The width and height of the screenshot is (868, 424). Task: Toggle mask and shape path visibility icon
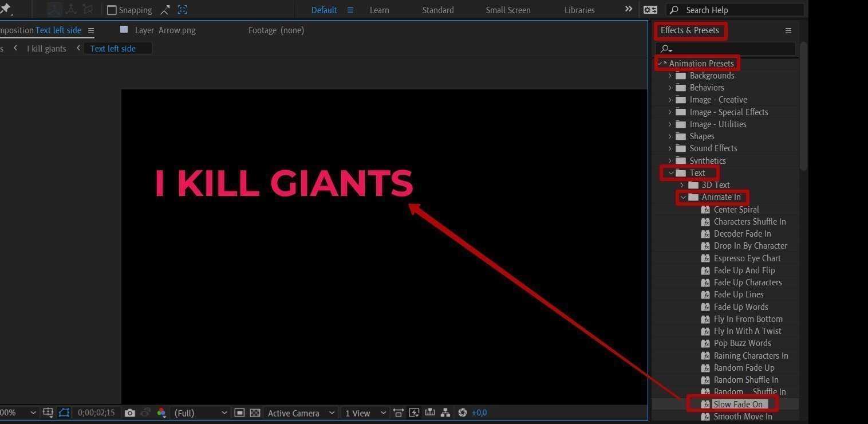(x=64, y=413)
